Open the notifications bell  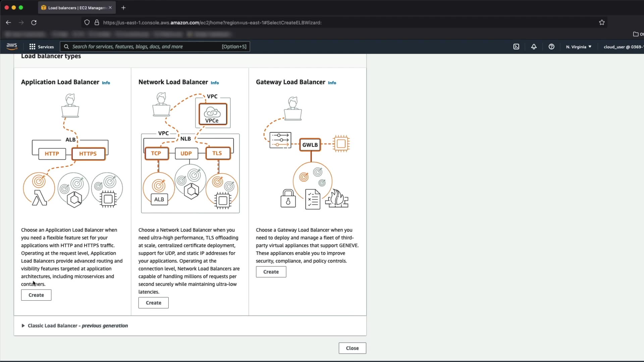[534, 47]
